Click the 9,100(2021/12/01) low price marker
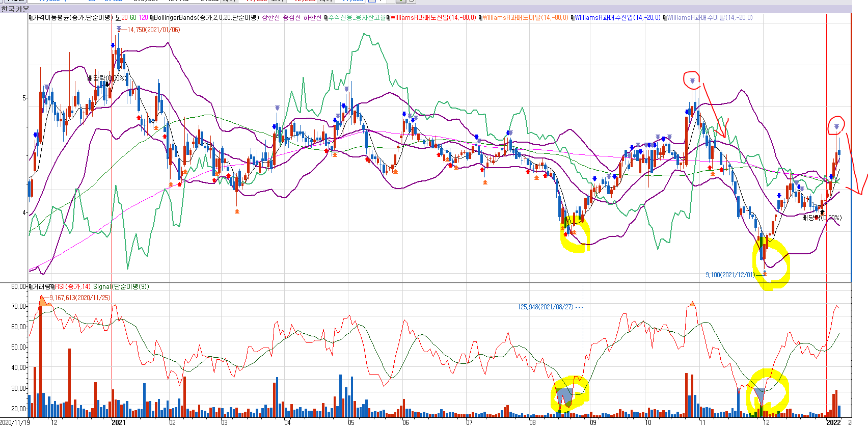The image size is (868, 426). pos(729,275)
